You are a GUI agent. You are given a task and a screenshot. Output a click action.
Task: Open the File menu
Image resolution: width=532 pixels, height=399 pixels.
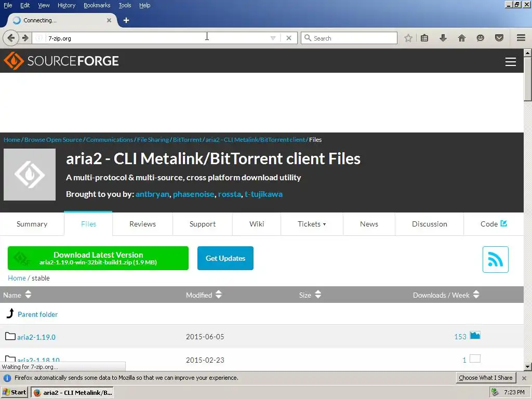8,5
